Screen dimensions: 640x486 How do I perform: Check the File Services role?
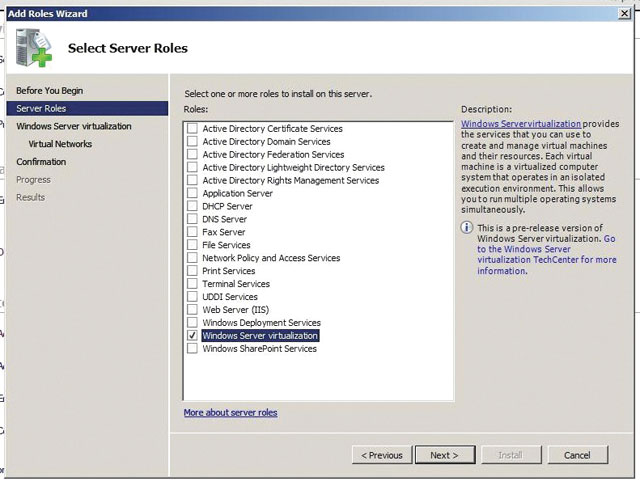tap(192, 246)
